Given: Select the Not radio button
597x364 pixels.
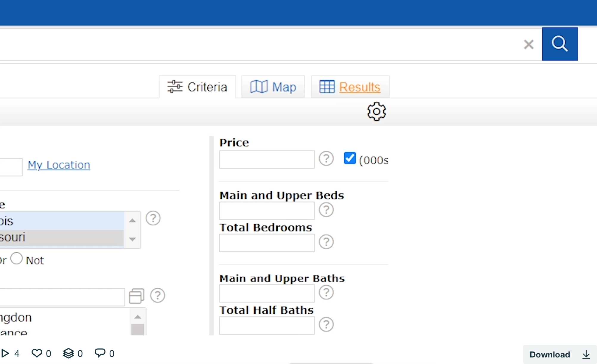Looking at the screenshot, I should 17,259.
